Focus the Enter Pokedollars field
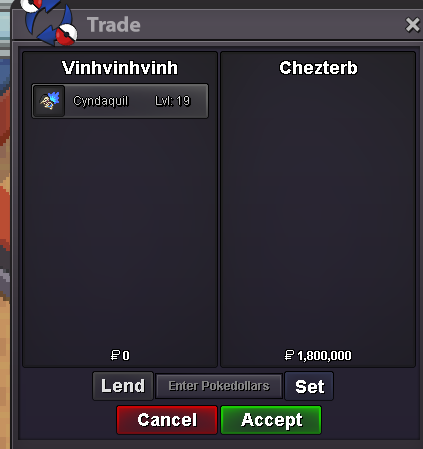 219,386
